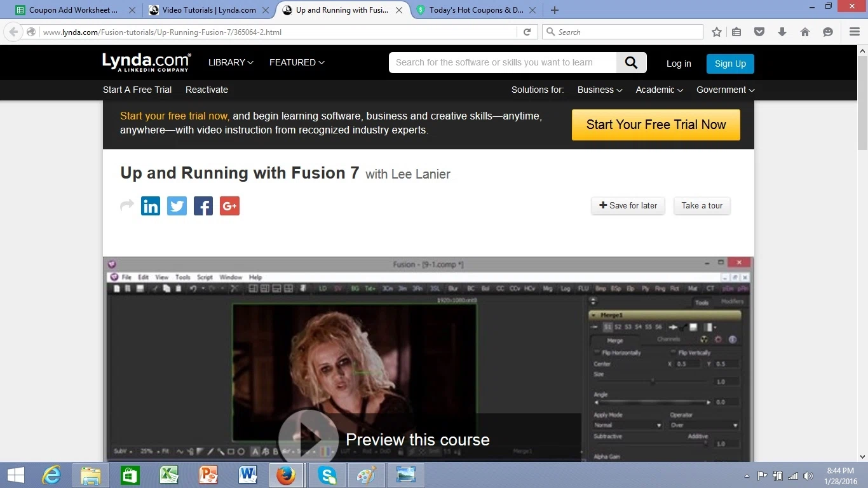The height and width of the screenshot is (488, 868).
Task: Click the magnifier search button on Lynda
Action: (631, 62)
